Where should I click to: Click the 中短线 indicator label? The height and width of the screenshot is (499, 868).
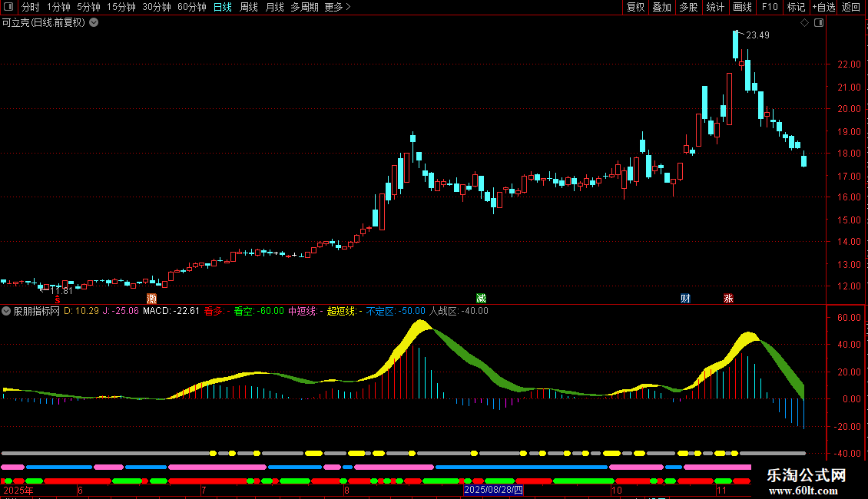click(306, 312)
